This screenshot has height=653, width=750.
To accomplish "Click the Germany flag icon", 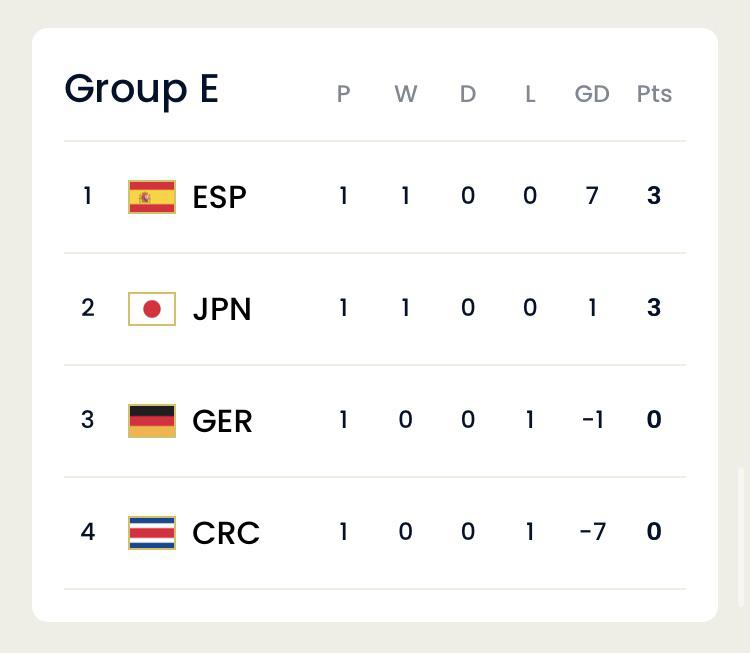I will coord(152,421).
